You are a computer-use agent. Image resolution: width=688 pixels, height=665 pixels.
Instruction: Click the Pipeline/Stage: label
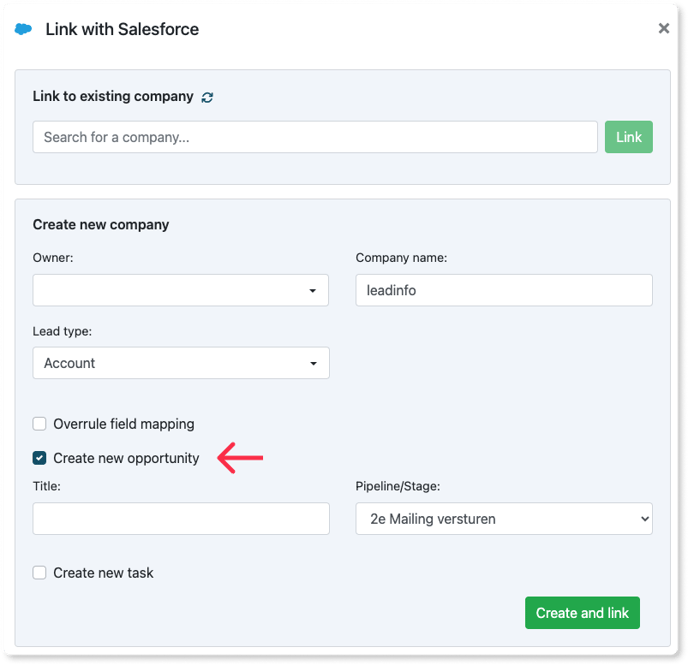pos(398,486)
